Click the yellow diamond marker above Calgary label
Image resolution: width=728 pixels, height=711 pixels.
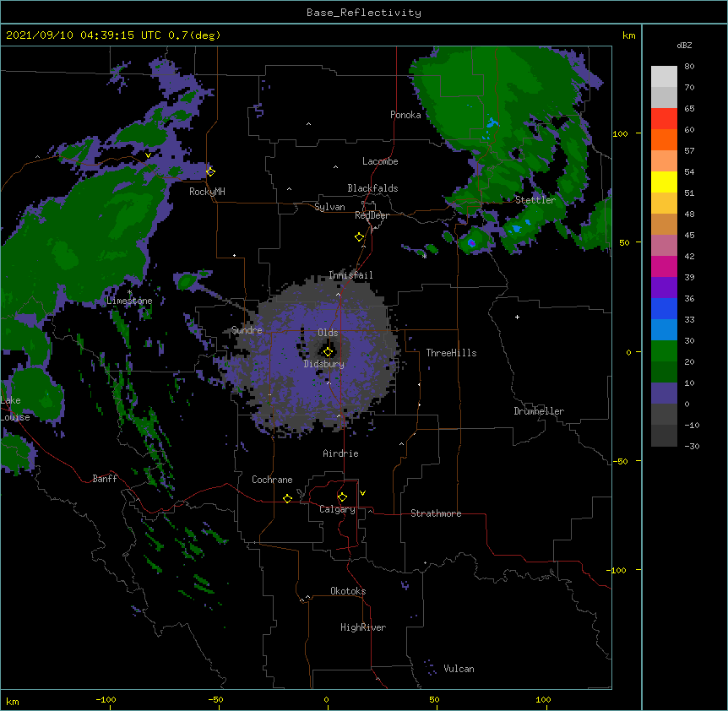(342, 497)
